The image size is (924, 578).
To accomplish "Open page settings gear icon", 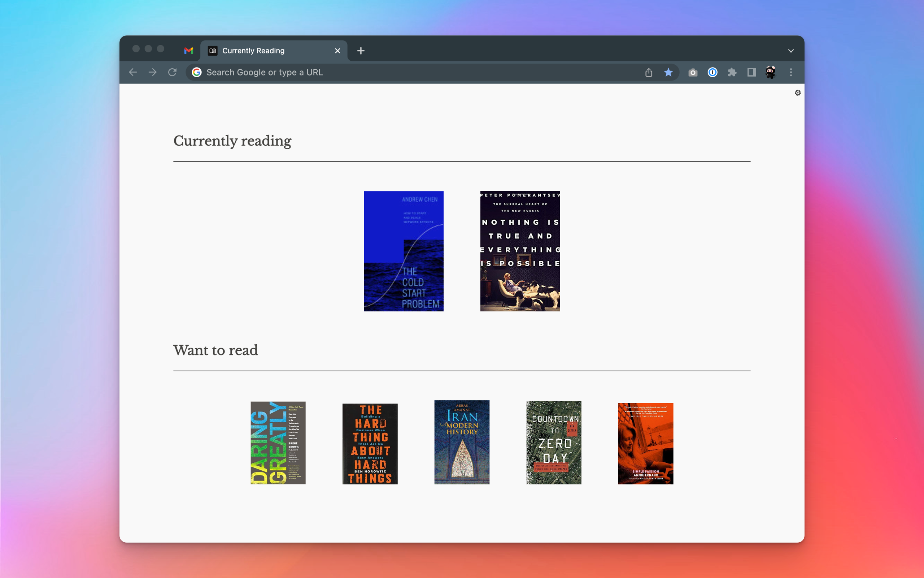I will coord(798,93).
